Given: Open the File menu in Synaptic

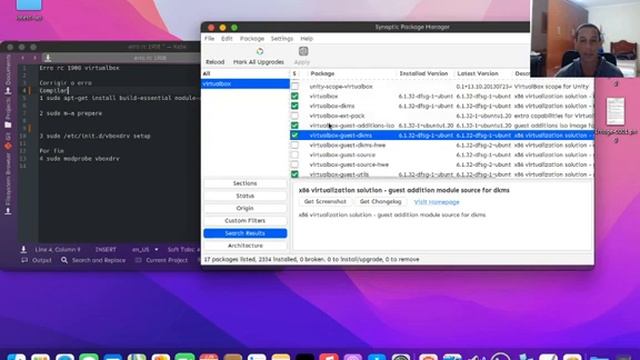Looking at the screenshot, I should tap(209, 38).
